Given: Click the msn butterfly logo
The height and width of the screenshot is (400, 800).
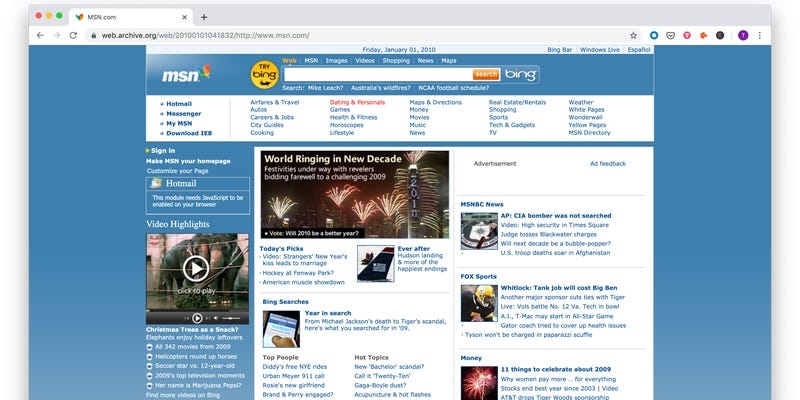Looking at the screenshot, I should pyautogui.click(x=186, y=74).
